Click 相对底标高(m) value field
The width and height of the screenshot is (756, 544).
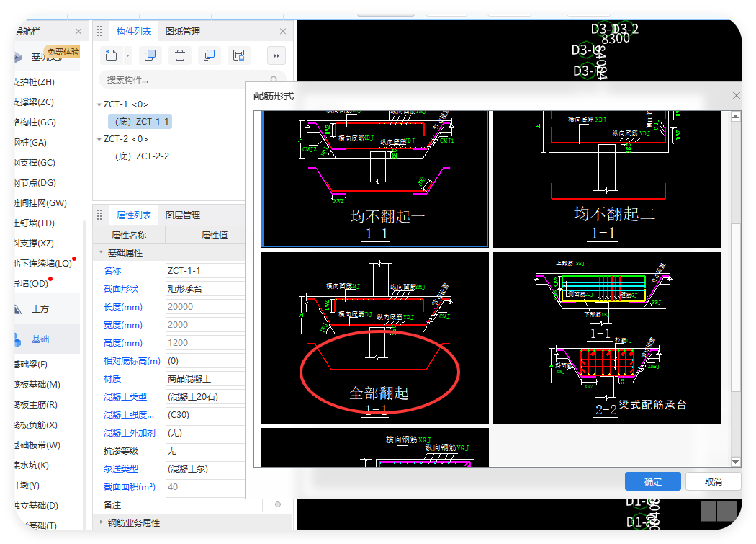pyautogui.click(x=205, y=361)
